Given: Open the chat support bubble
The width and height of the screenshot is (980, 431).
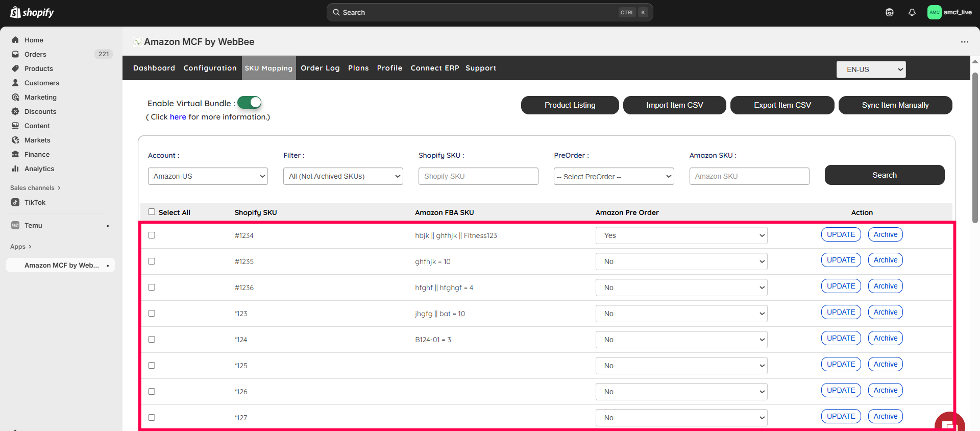Looking at the screenshot, I should [x=948, y=424].
